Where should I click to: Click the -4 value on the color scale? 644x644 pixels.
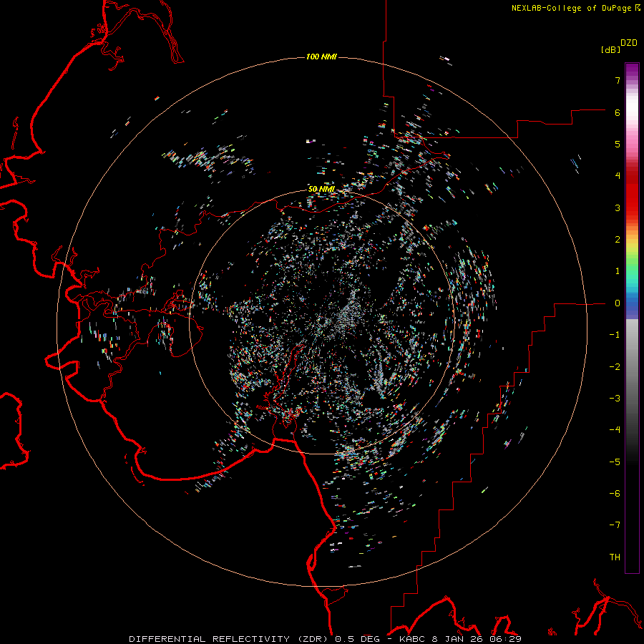(x=615, y=430)
